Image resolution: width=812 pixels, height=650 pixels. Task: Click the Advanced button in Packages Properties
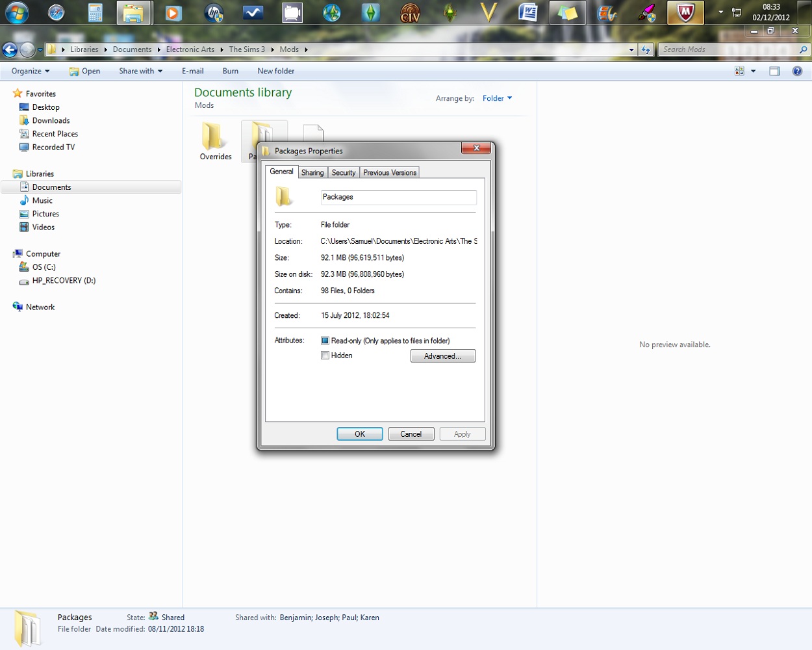click(x=443, y=356)
